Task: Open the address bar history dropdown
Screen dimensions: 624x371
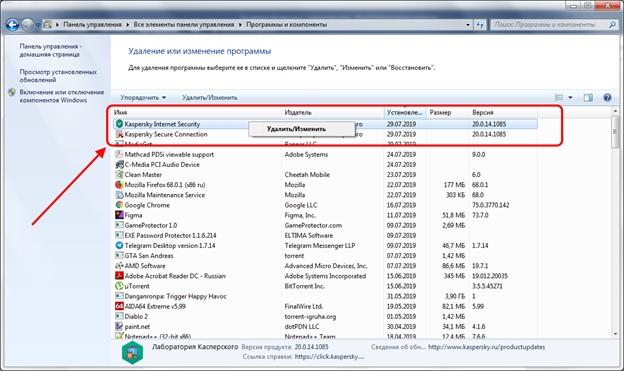Action: [468, 25]
